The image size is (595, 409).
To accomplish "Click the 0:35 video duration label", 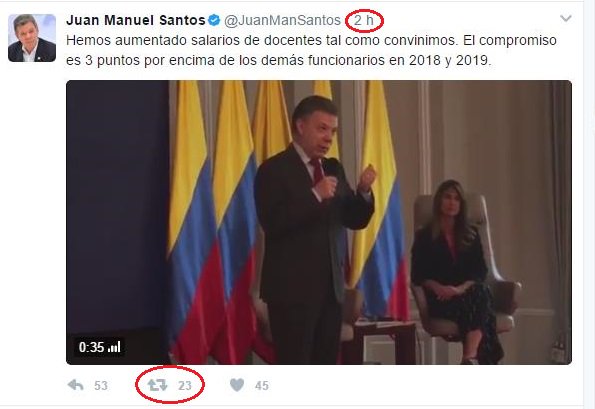I will tap(91, 347).
